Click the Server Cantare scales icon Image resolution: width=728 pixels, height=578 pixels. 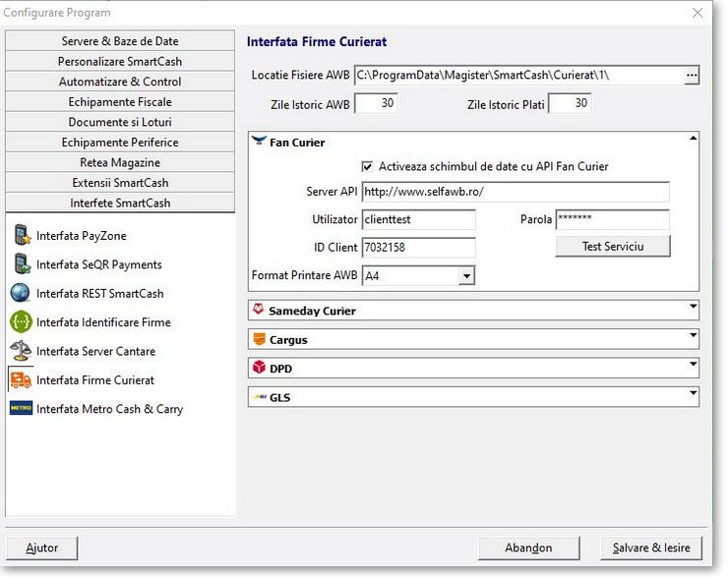[x=21, y=351]
